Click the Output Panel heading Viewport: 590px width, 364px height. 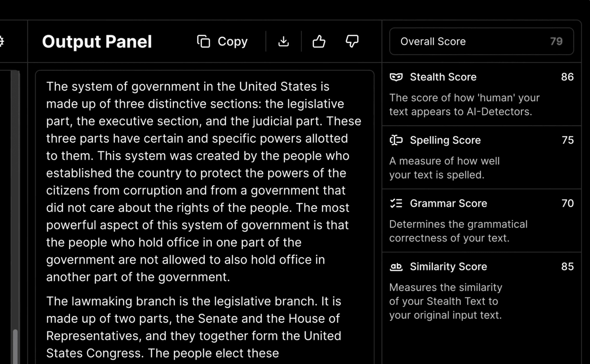pyautogui.click(x=97, y=42)
